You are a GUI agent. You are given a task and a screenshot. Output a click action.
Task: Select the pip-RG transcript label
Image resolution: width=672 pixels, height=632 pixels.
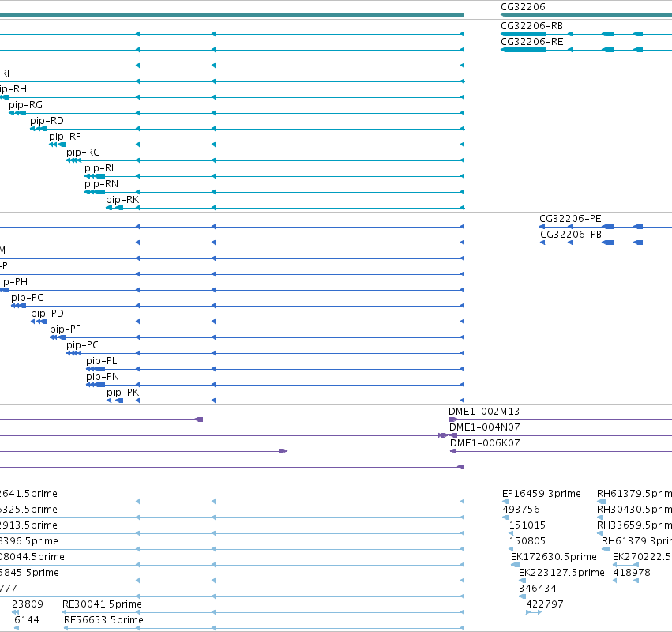point(25,105)
